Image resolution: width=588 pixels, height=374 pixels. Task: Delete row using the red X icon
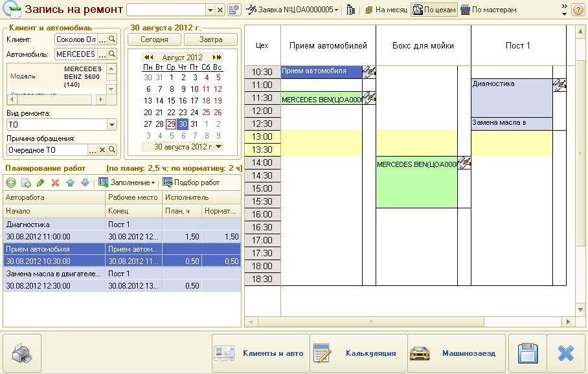coord(56,183)
